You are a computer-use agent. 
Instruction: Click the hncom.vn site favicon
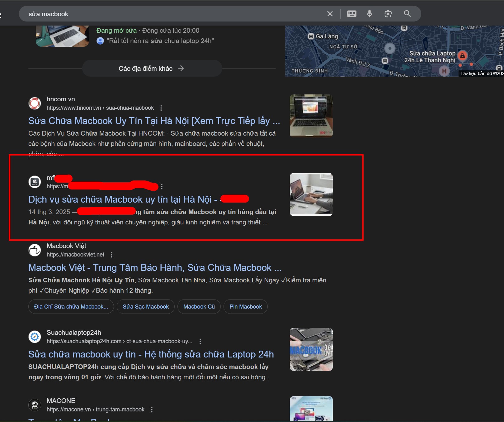pos(35,103)
